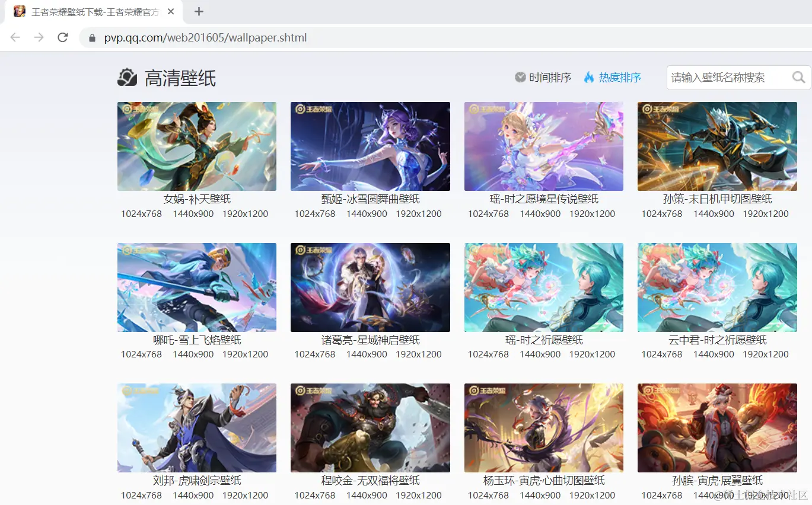812x505 pixels.
Task: Download 哪吒-雪上飞焰 in 1440x900
Action: coord(193,354)
